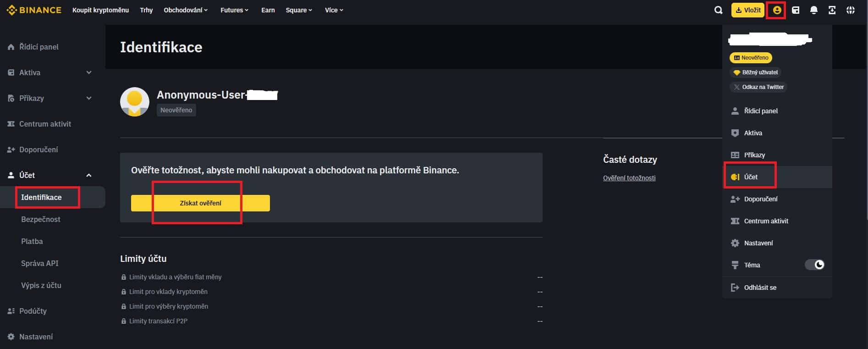Open Aktiva in profile dropdown
The height and width of the screenshot is (349, 868).
(x=777, y=133)
